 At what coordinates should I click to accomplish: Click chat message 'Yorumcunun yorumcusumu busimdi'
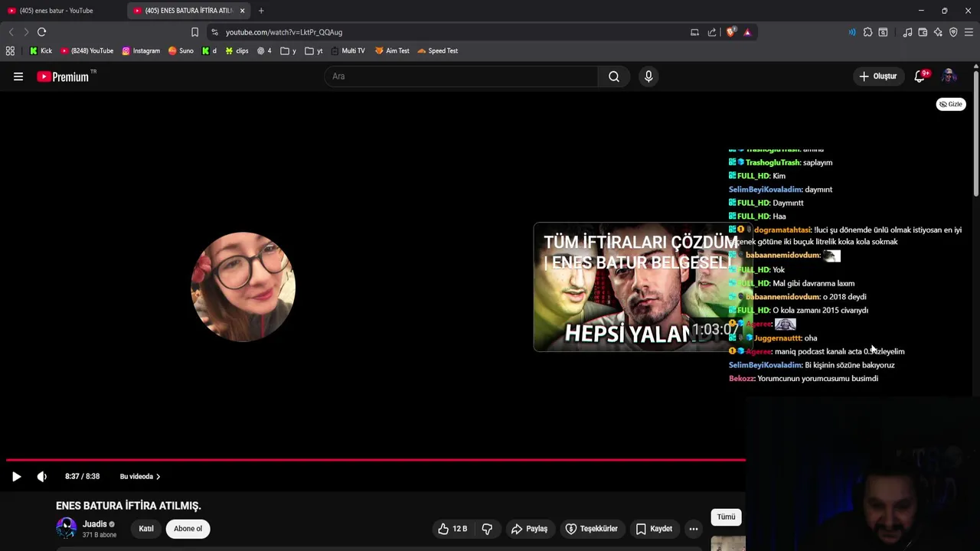click(818, 378)
